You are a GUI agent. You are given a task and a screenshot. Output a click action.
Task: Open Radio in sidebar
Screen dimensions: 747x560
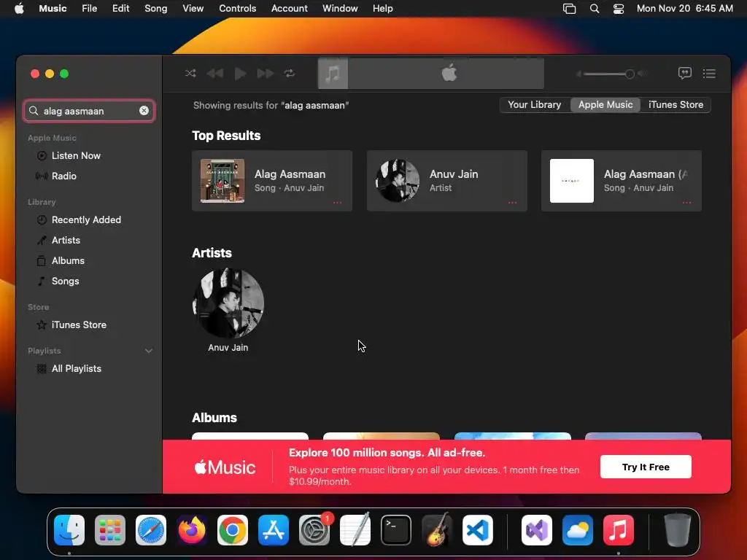click(64, 176)
